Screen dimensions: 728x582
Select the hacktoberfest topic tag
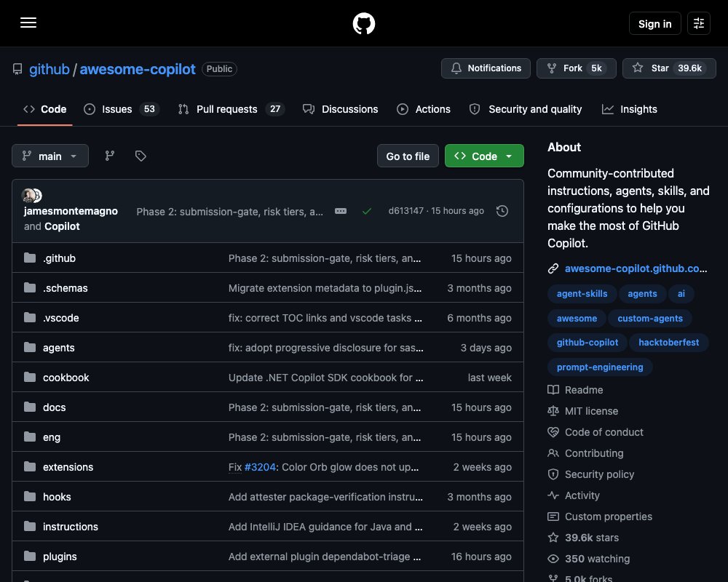668,343
